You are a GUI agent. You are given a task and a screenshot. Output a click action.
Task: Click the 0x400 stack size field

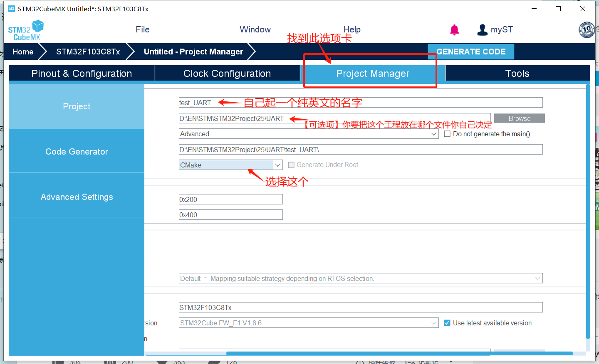point(231,215)
